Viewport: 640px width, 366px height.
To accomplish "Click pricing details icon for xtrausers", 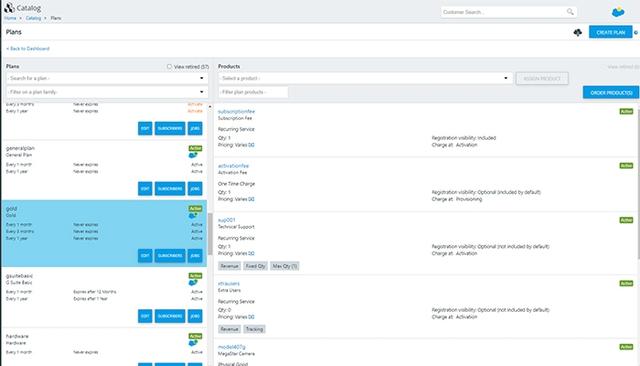I will pos(251,317).
